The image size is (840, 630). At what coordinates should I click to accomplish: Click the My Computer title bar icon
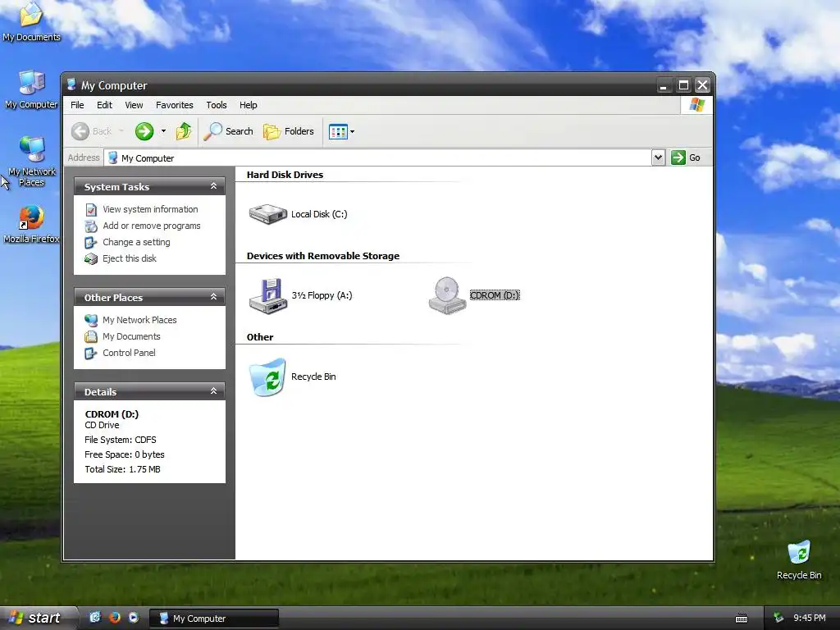click(72, 84)
